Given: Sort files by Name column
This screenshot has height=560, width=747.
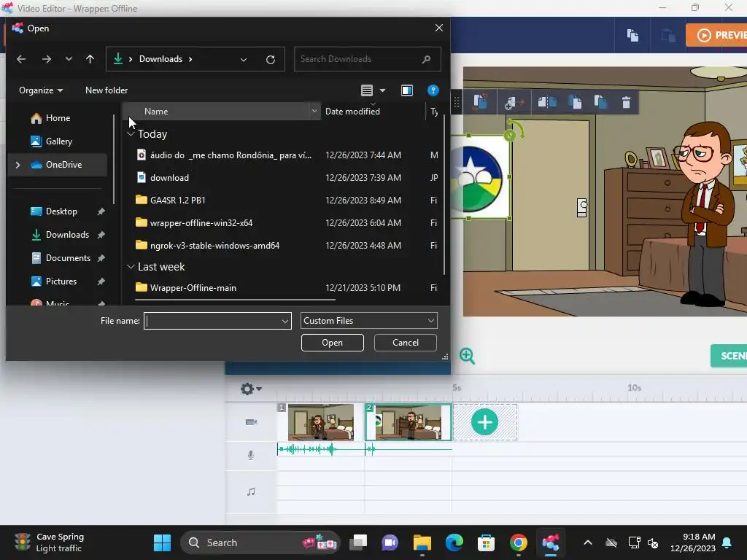Looking at the screenshot, I should [x=156, y=112].
